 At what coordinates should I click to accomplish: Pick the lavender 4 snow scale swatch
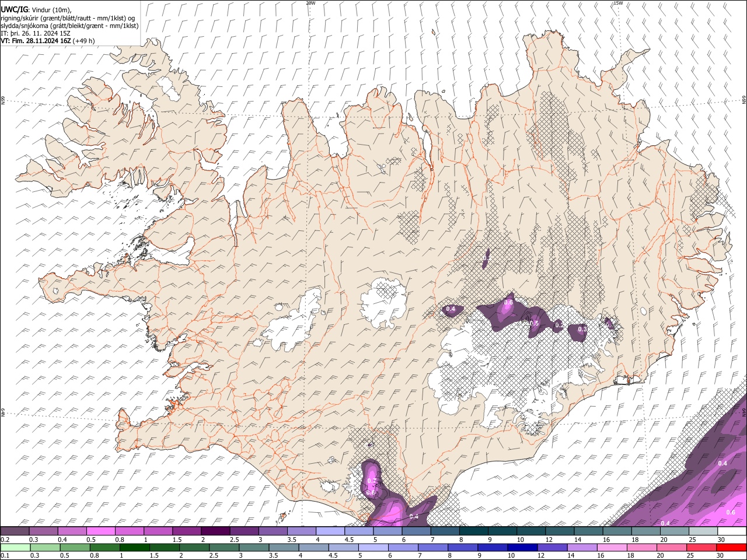(x=330, y=531)
